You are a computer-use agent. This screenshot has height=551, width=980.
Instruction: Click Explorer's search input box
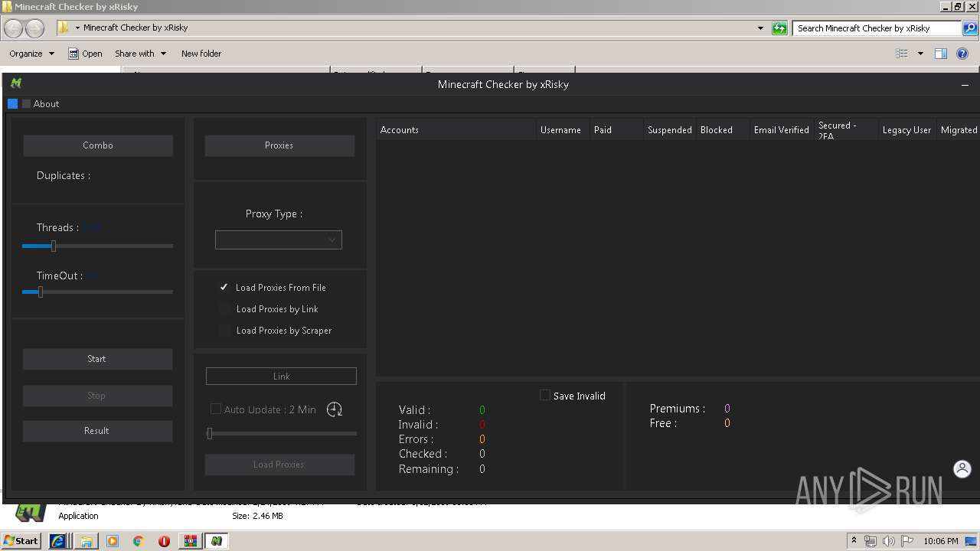(x=877, y=28)
